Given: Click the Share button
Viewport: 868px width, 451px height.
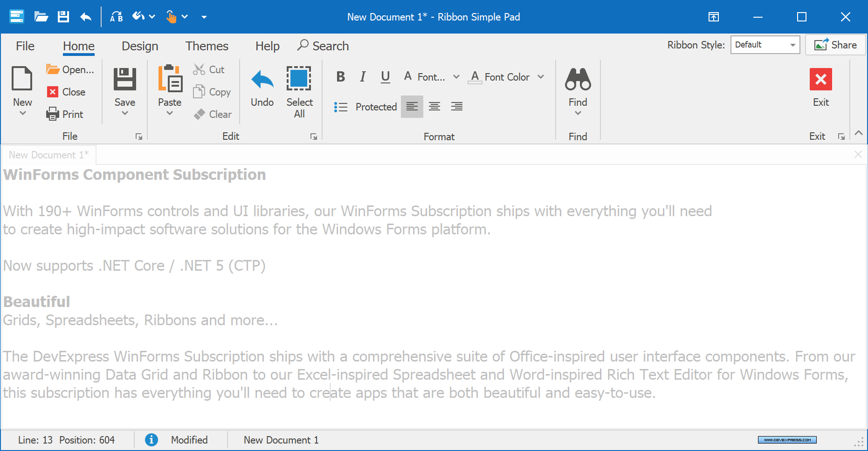Looking at the screenshot, I should click(x=835, y=45).
